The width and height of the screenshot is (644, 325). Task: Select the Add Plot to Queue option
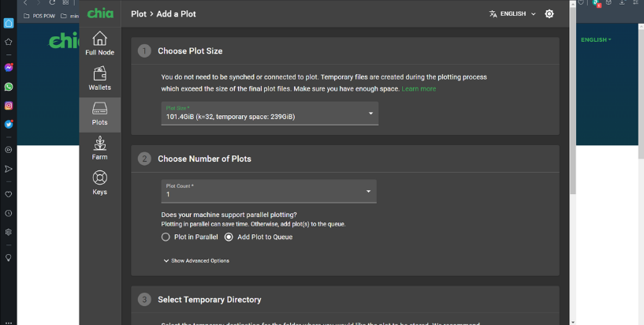point(229,237)
